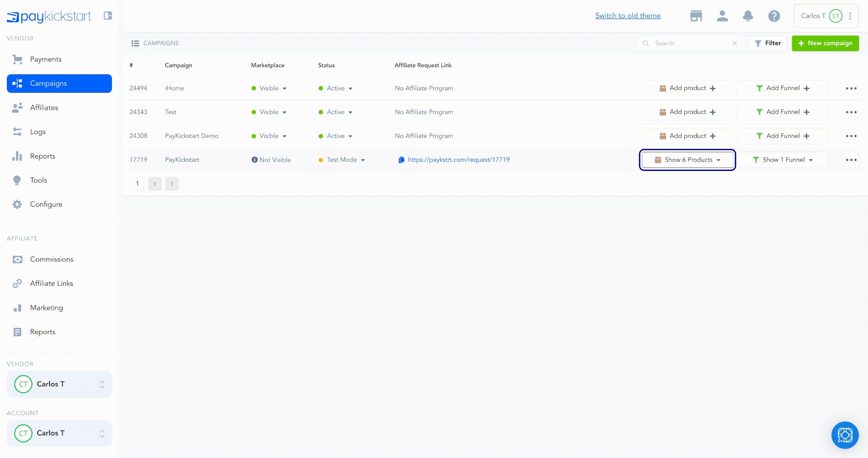
Task: Expand the Show 1 Funnel dropdown
Action: click(783, 160)
